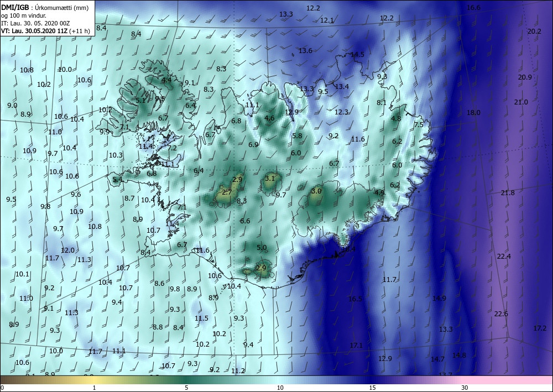
Task: Click the 'DMI/IGB : Úrkomumætti (mm)' title text
Action: point(44,7)
